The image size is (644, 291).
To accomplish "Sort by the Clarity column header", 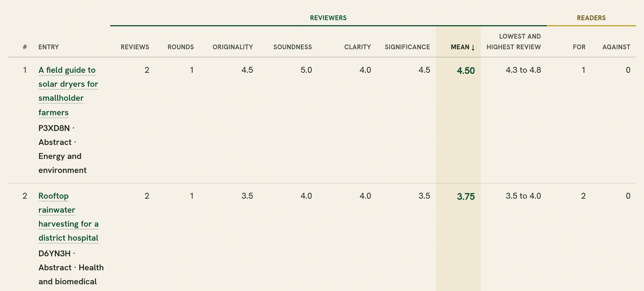I will tap(357, 47).
